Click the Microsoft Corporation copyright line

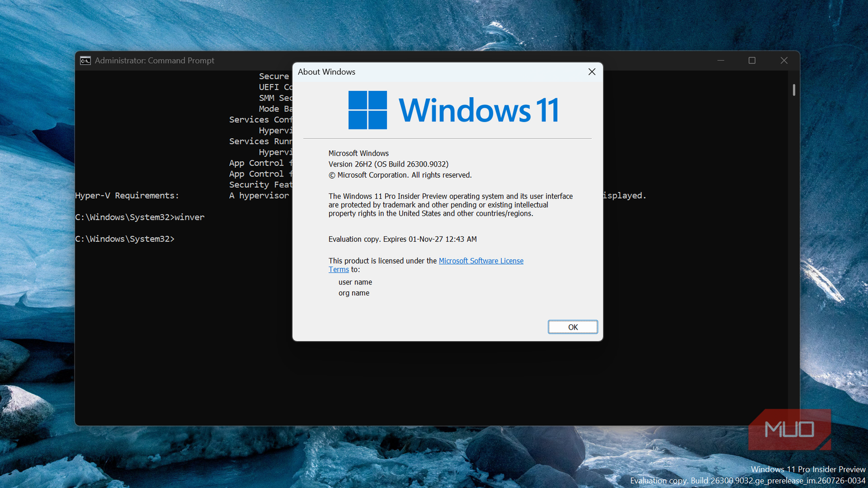pos(400,175)
